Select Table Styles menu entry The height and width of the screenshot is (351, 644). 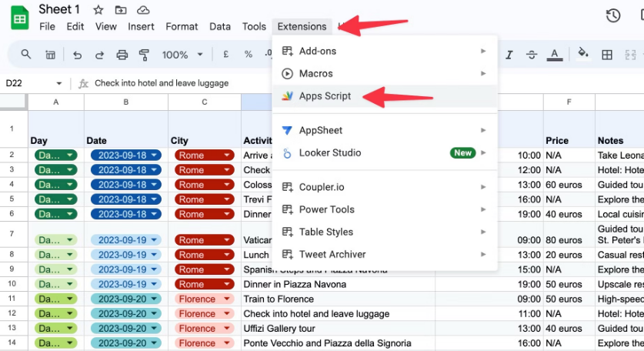point(385,232)
